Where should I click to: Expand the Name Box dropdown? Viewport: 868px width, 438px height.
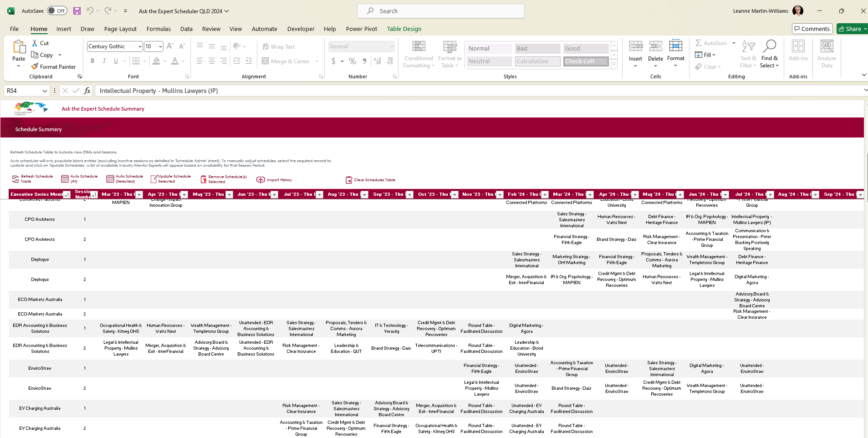[x=45, y=91]
